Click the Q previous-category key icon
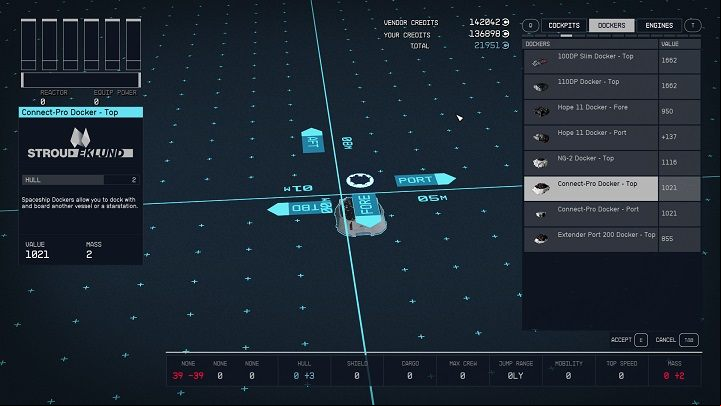 pos(530,25)
